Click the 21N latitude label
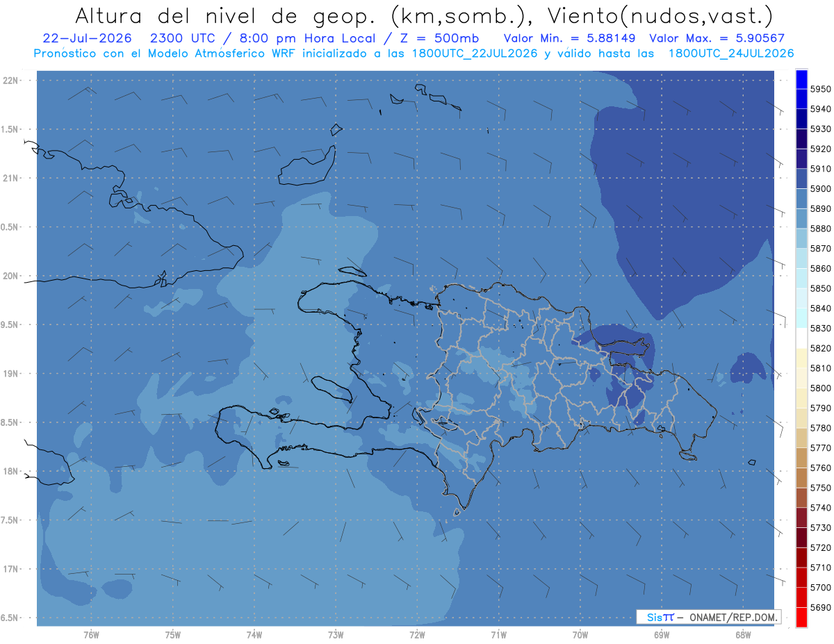Screen dimensions: 834x644 12,178
